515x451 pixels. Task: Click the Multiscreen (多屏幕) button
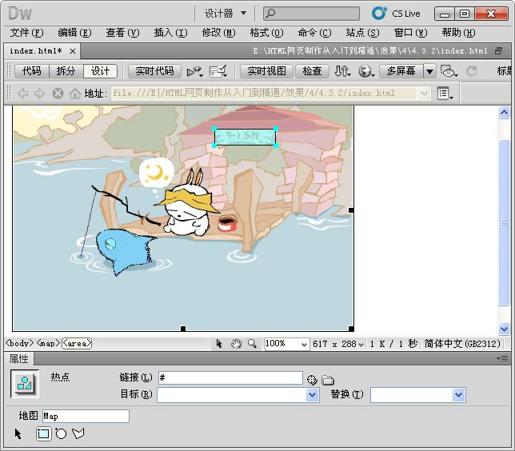401,71
